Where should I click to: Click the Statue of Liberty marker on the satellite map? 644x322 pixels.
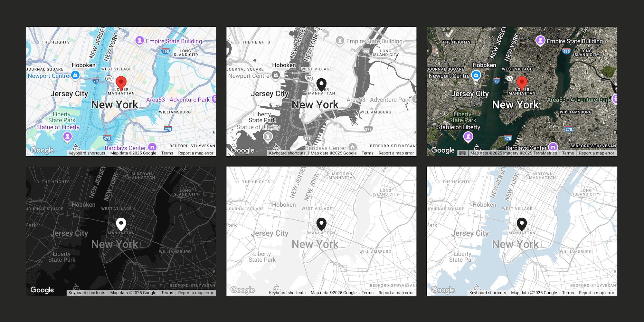[468, 136]
